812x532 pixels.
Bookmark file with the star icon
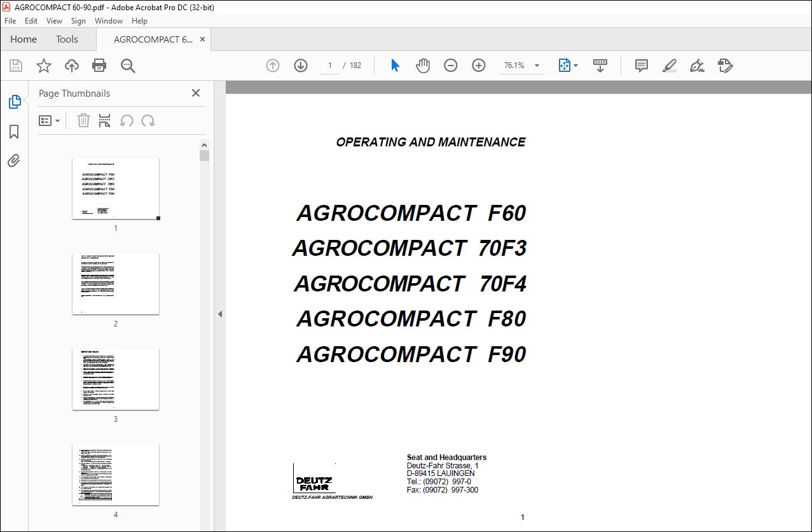43,66
